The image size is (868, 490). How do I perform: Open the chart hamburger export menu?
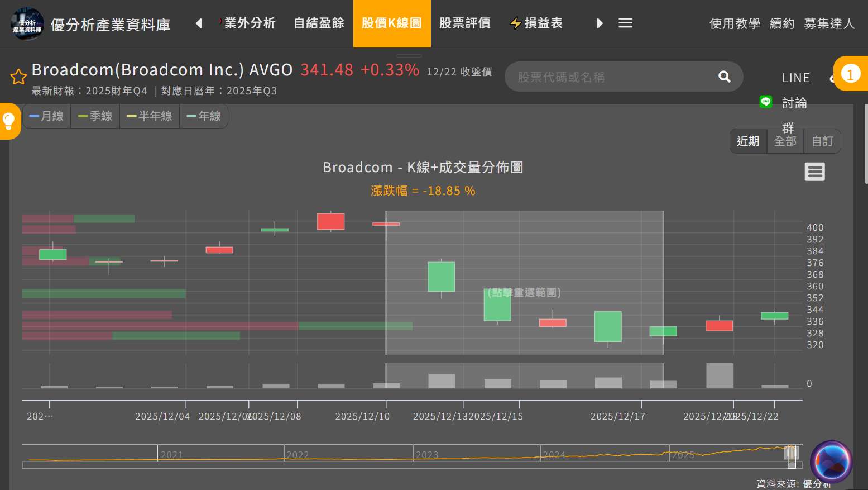coord(814,172)
